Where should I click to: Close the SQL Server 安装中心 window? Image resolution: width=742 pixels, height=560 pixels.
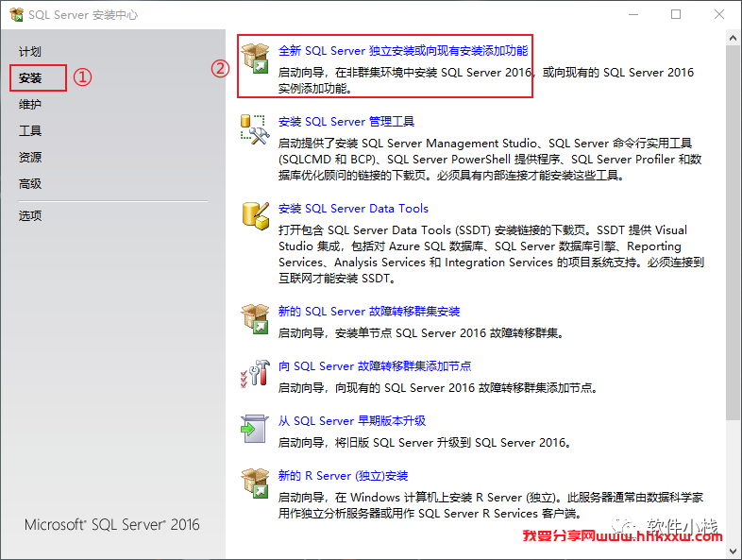pyautogui.click(x=718, y=15)
